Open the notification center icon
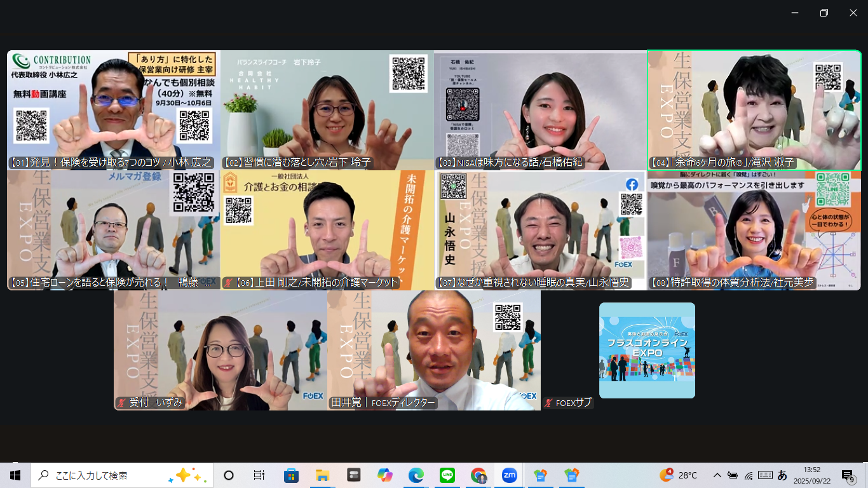The height and width of the screenshot is (488, 868). 848,475
